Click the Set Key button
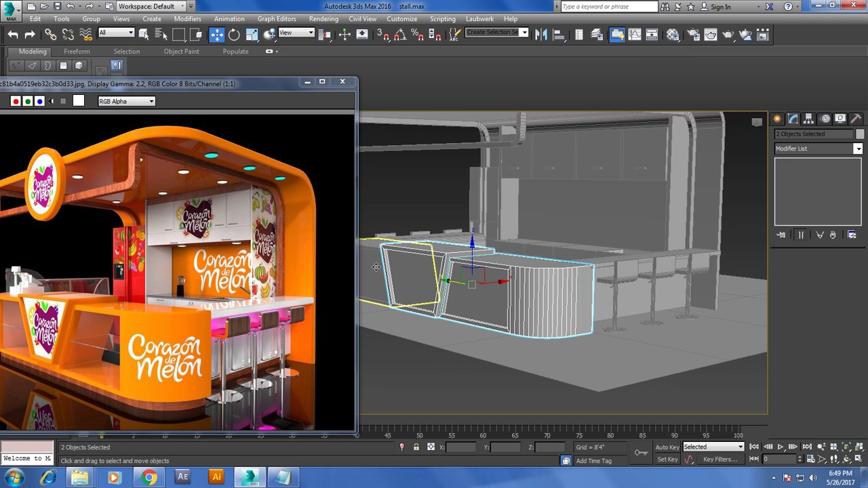Image resolution: width=868 pixels, height=488 pixels. (667, 459)
